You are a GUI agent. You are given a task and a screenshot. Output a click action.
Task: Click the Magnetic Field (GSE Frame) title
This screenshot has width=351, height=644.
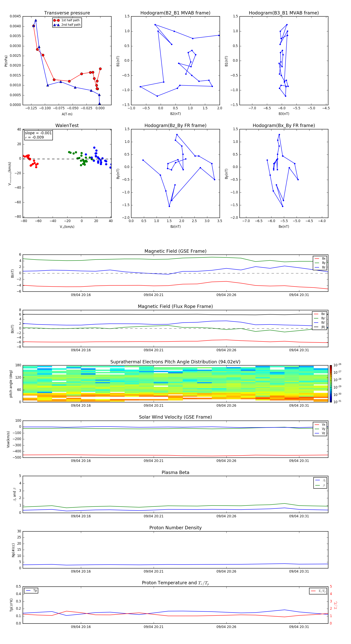pyautogui.click(x=175, y=251)
